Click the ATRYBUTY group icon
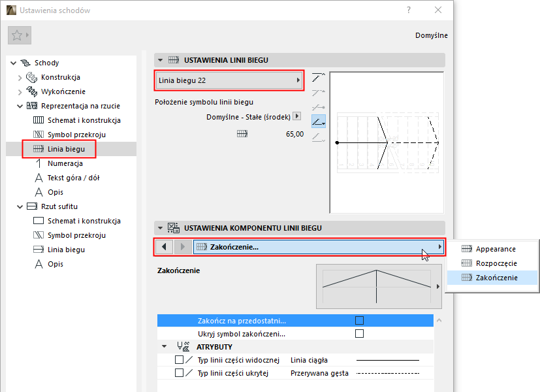This screenshot has width=540, height=392. 183,346
